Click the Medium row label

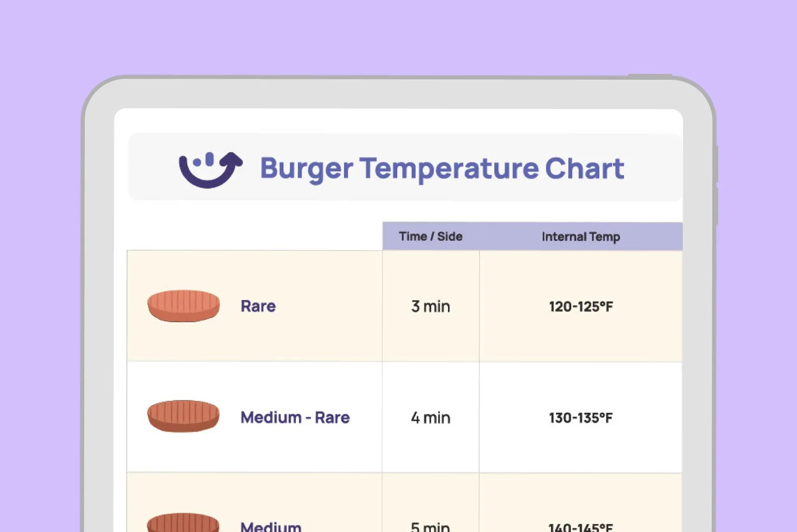pyautogui.click(x=271, y=526)
